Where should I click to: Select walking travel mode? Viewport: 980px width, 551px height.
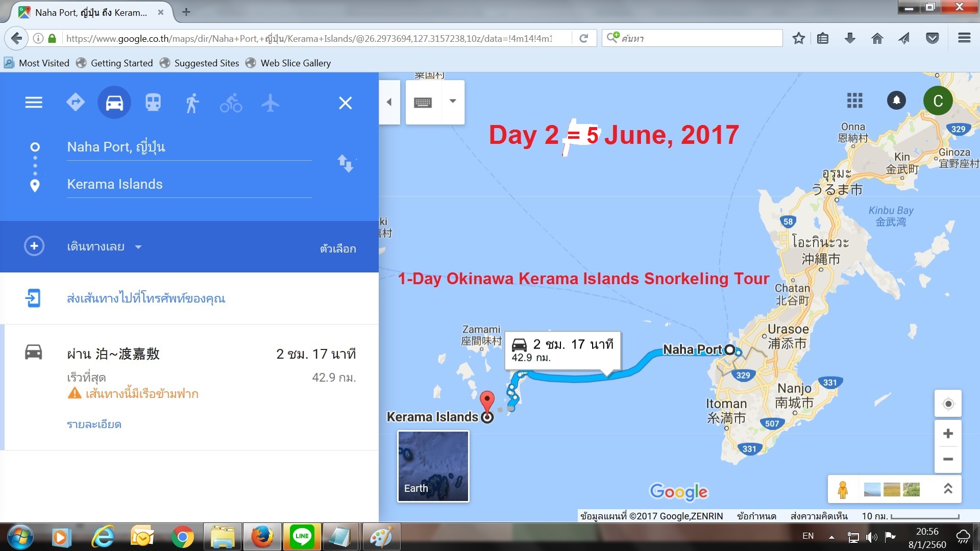[192, 103]
